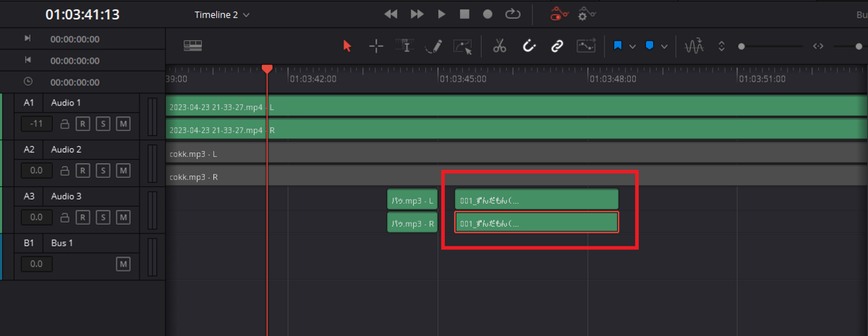Image resolution: width=868 pixels, height=336 pixels.
Task: Select the A1 track header label
Action: (x=29, y=103)
